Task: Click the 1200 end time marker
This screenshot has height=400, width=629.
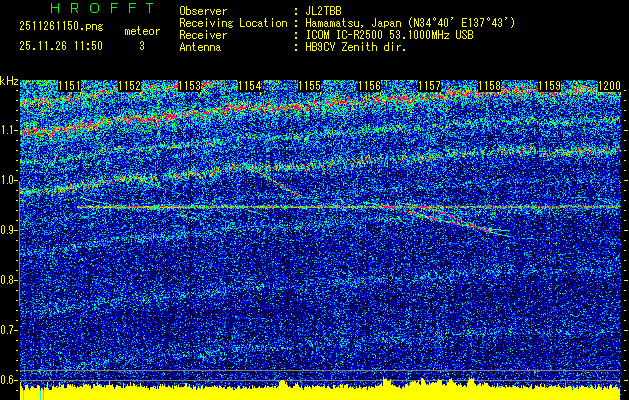Action: click(608, 87)
